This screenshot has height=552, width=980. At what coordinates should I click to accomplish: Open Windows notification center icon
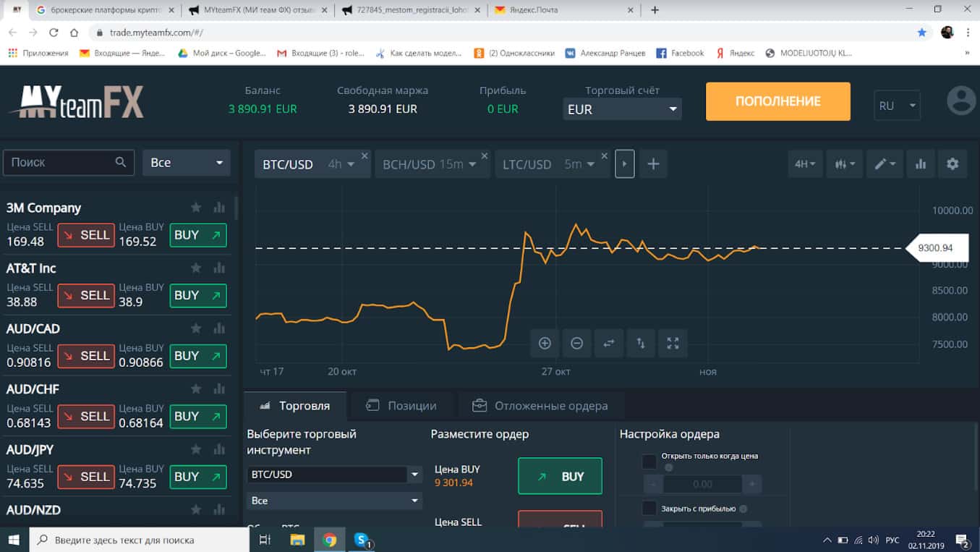click(963, 540)
